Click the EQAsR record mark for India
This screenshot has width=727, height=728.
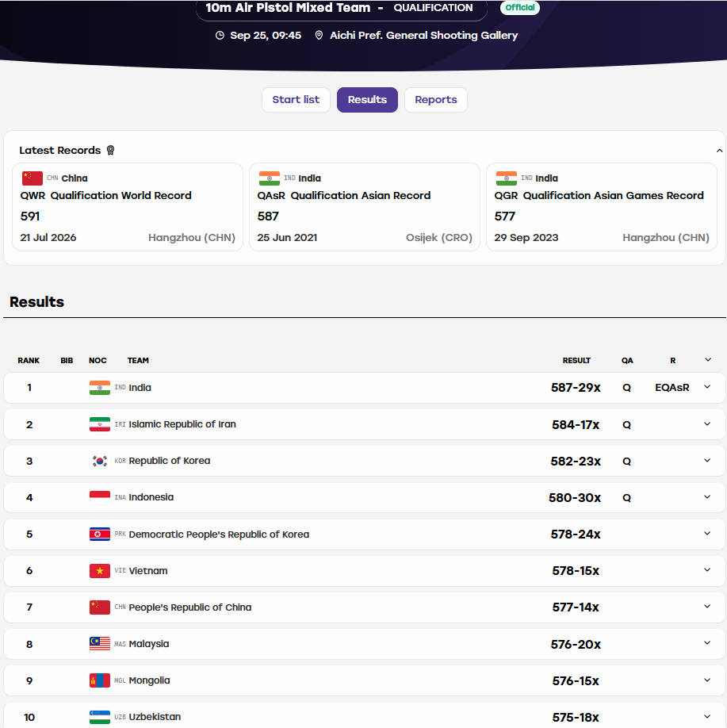(x=672, y=388)
